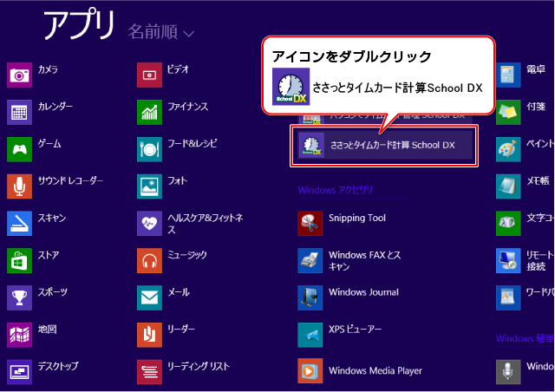Image resolution: width=555 pixels, height=392 pixels.
Task: Click the Windows Media Player label text
Action: [x=375, y=371]
